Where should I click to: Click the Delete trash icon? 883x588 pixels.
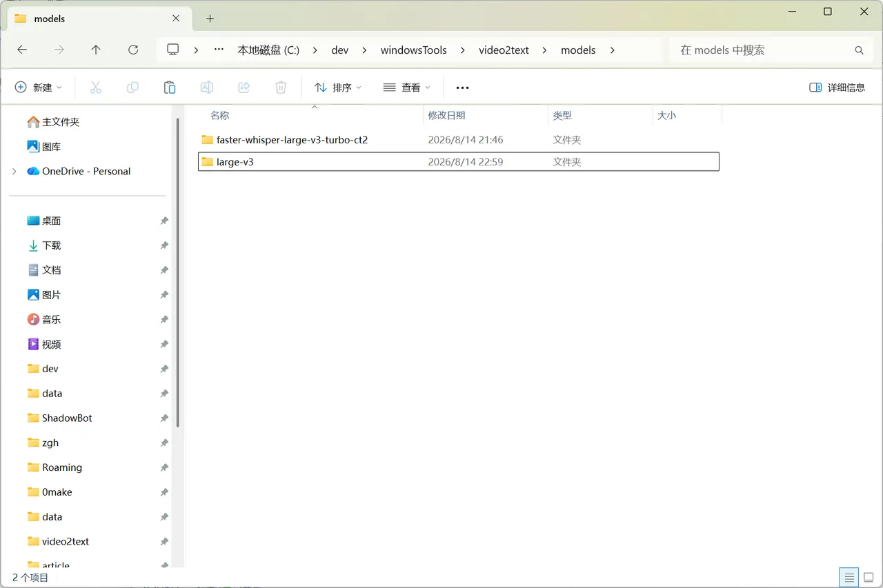point(281,88)
